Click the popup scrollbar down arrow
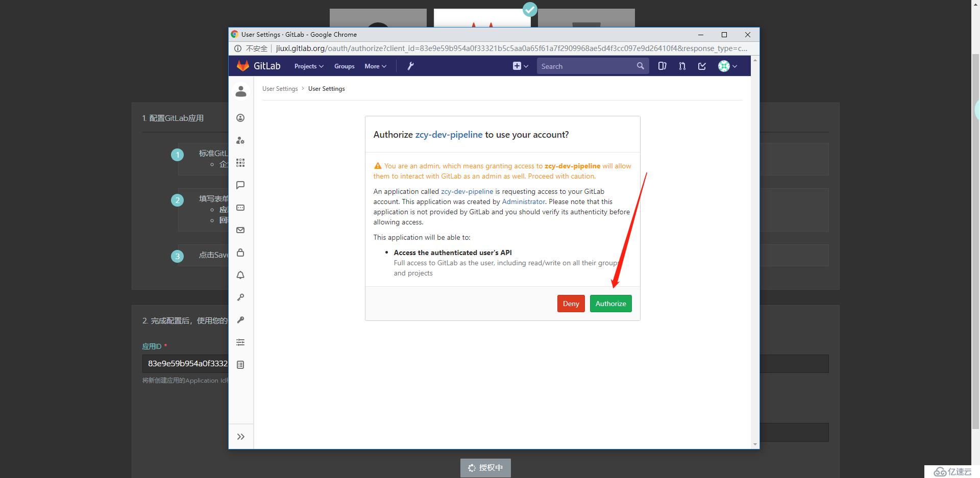Viewport: 980px width, 478px height. (x=755, y=444)
